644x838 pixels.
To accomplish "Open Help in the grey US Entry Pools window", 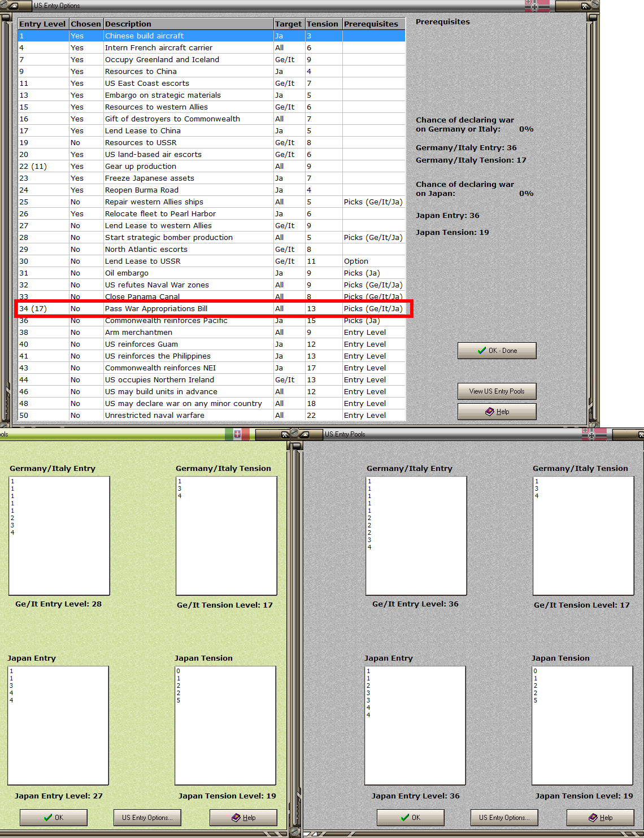I will pos(601,818).
